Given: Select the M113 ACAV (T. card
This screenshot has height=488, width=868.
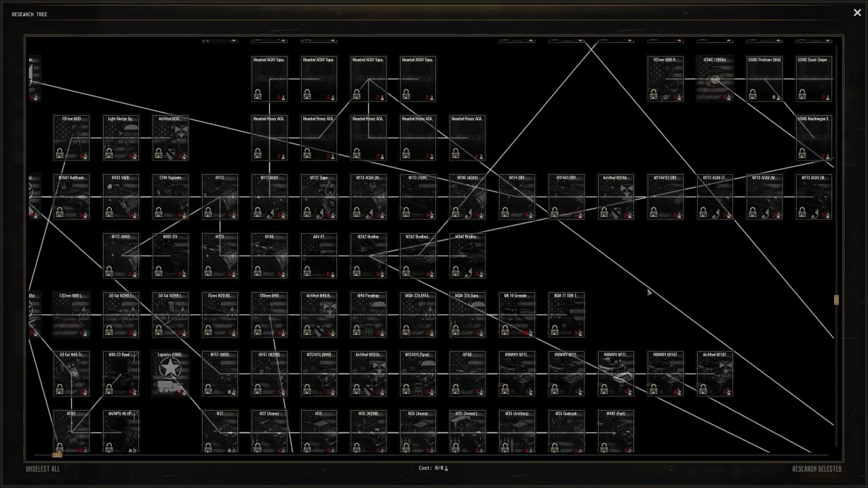Looking at the screenshot, I should point(715,197).
